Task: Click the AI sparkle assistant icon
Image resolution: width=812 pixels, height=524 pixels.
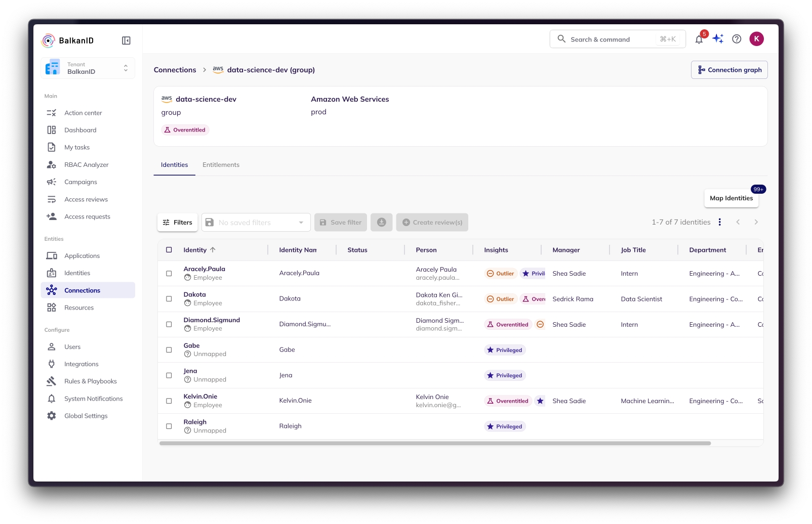Action: 718,39
